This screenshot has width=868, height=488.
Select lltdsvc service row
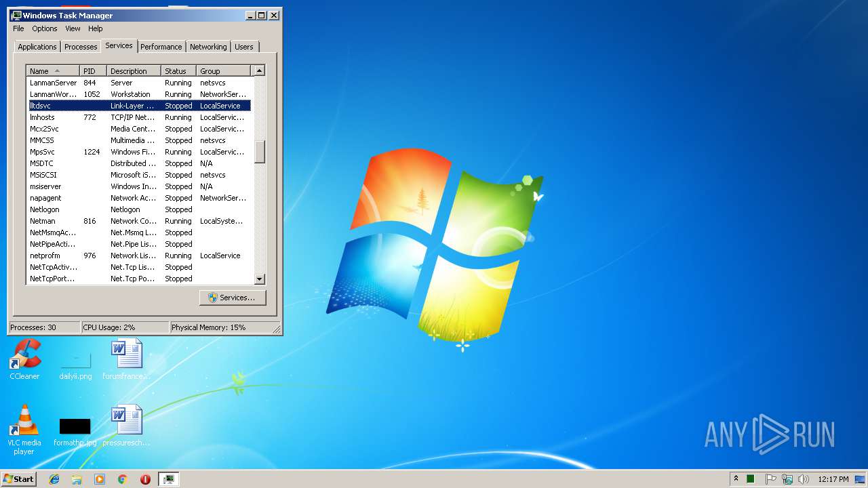[139, 106]
